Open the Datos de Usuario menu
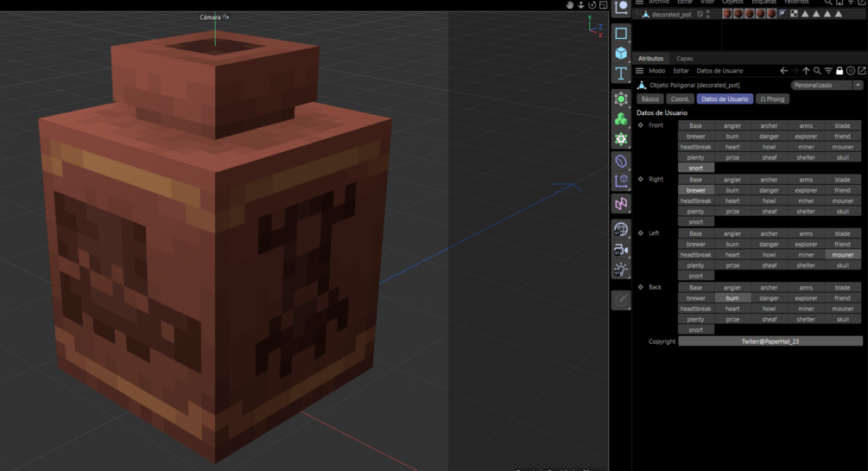This screenshot has height=471, width=868. point(719,70)
